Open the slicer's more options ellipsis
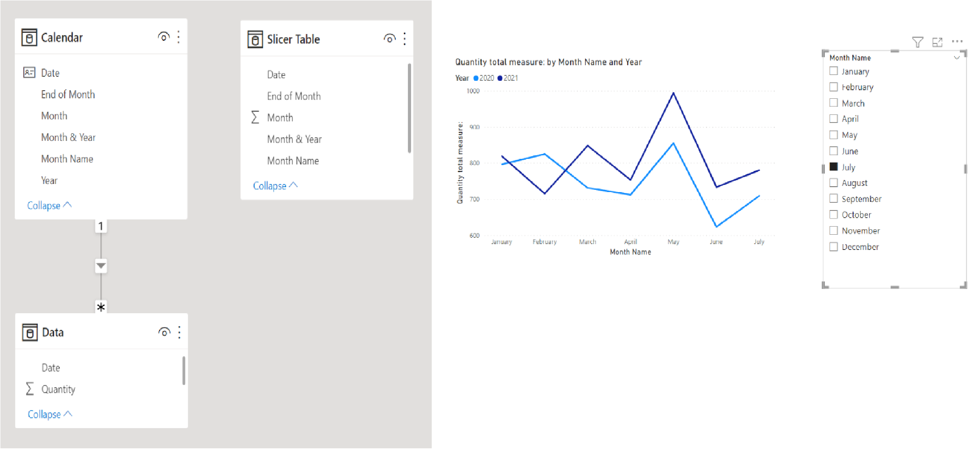Viewport: 980px width, 473px height. pos(957,41)
